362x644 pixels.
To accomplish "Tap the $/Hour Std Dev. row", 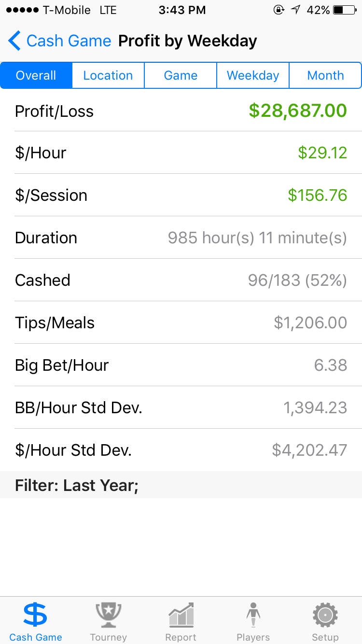I will pyautogui.click(x=181, y=450).
